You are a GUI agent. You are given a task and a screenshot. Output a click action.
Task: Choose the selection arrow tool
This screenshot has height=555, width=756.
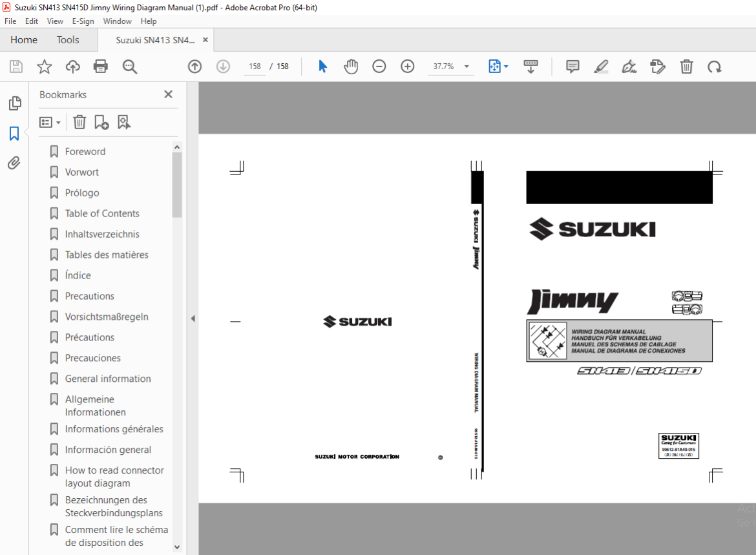click(x=322, y=67)
